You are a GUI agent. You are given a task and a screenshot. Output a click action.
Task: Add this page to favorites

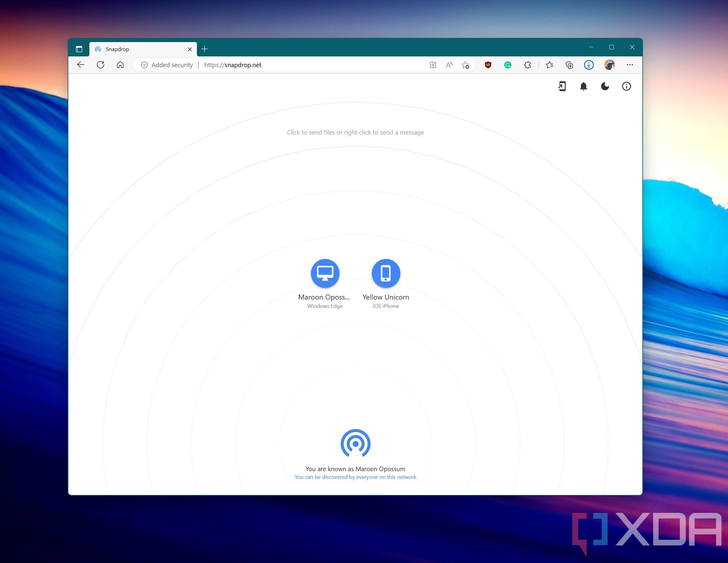466,65
